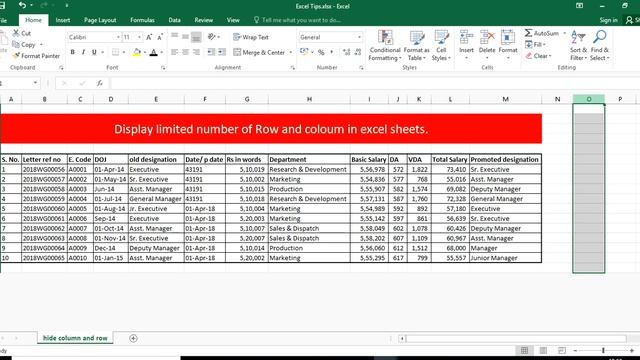This screenshot has width=640, height=360.
Task: Click AutoSum
Action: [542, 33]
